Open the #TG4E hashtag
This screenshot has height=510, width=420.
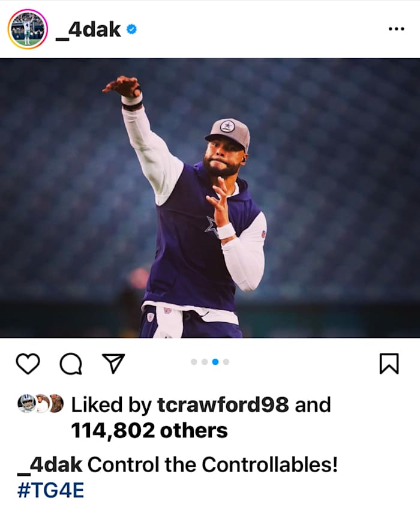point(50,490)
